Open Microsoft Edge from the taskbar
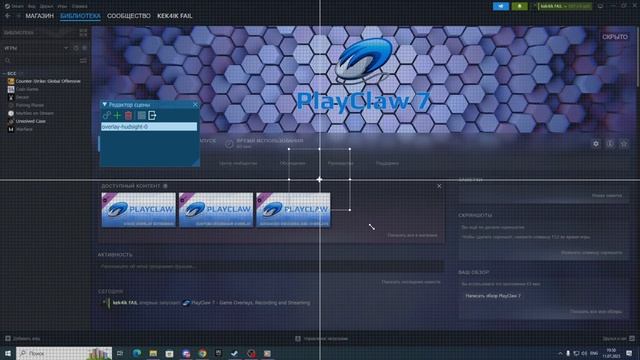The width and height of the screenshot is (640, 360). (137, 353)
